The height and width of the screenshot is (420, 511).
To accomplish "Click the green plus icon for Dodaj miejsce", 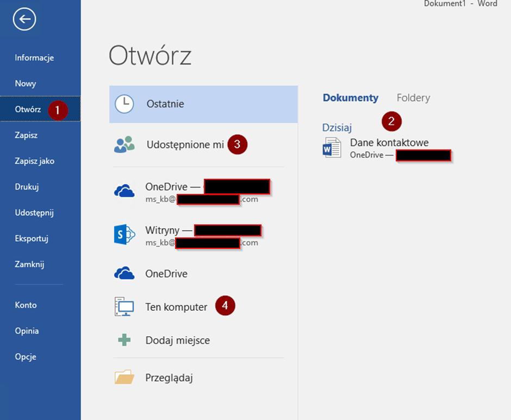I will [x=124, y=340].
